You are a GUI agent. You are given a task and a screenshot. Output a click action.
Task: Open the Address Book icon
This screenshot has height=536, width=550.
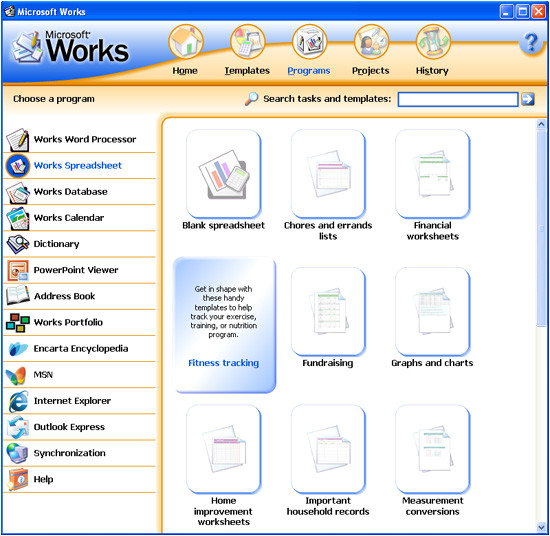click(x=18, y=296)
